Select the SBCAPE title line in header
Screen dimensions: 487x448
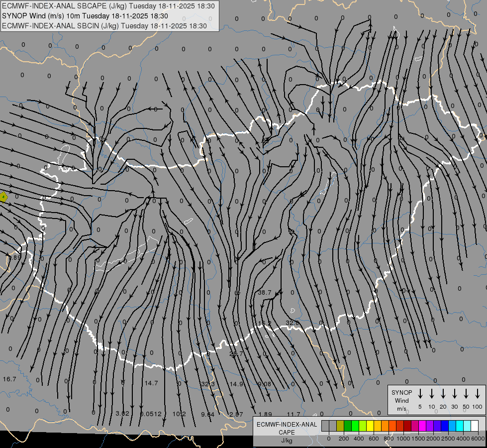click(x=108, y=6)
